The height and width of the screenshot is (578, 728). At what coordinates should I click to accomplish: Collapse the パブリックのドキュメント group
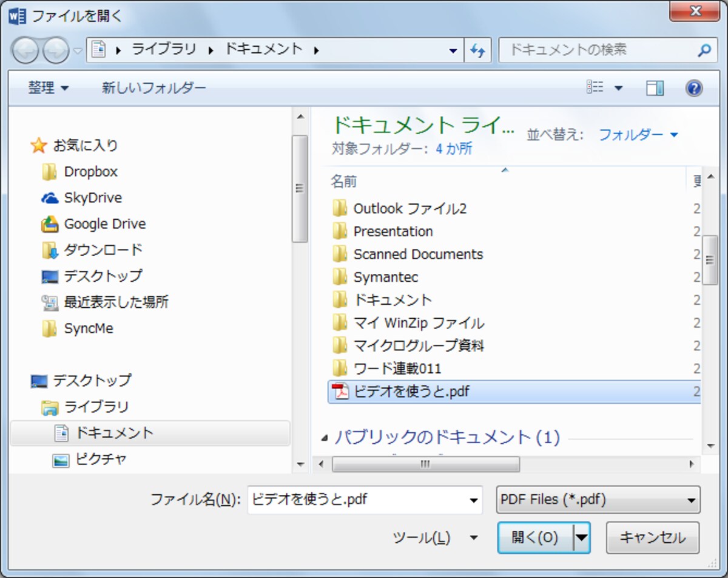(325, 438)
